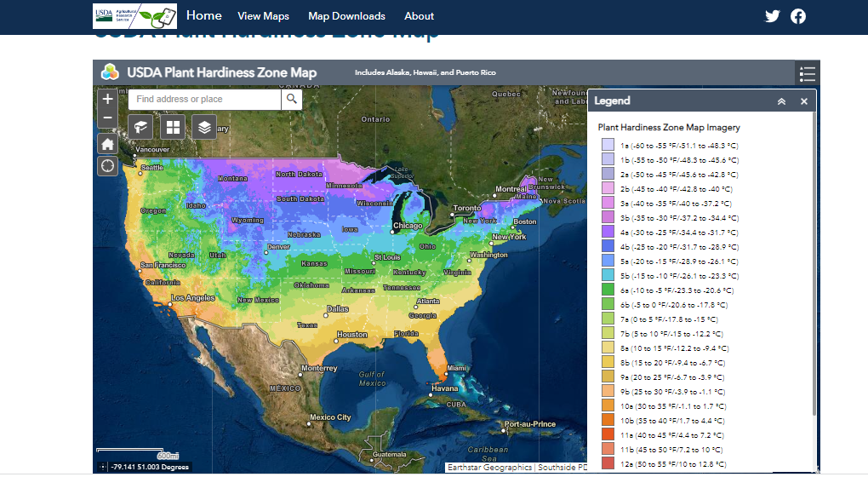
Task: Click the 3a (-40 to -35 °F) legend entry
Action: 676,204
